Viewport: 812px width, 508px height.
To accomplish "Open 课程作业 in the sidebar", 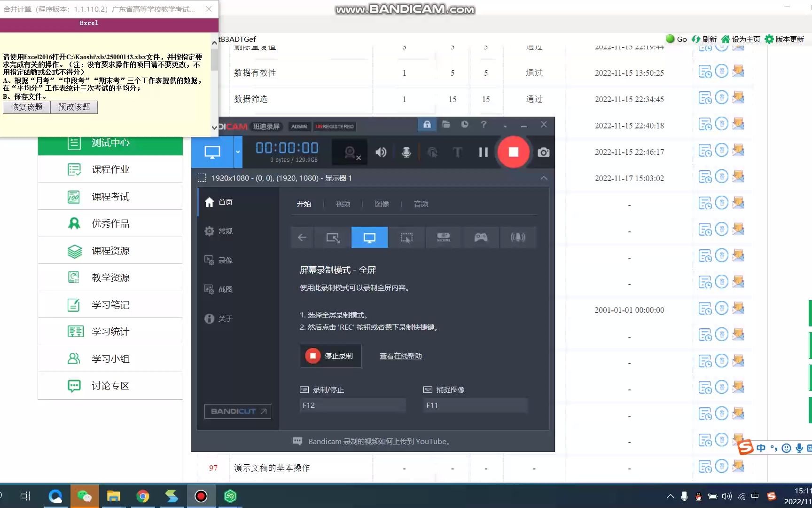I will [x=110, y=169].
